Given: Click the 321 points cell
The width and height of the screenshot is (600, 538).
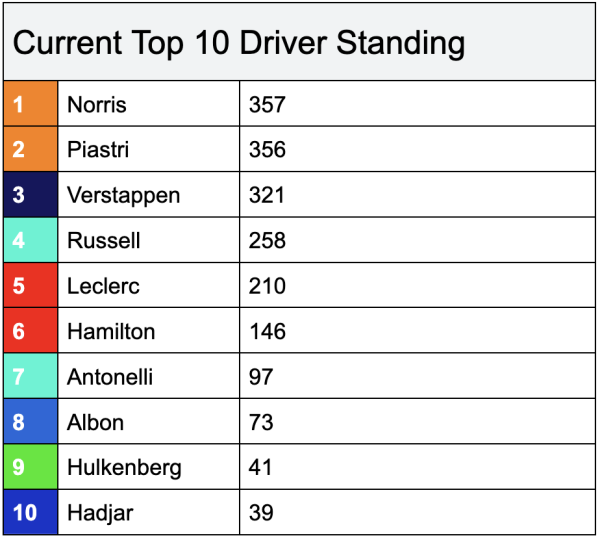Looking at the screenshot, I should pyautogui.click(x=416, y=195).
